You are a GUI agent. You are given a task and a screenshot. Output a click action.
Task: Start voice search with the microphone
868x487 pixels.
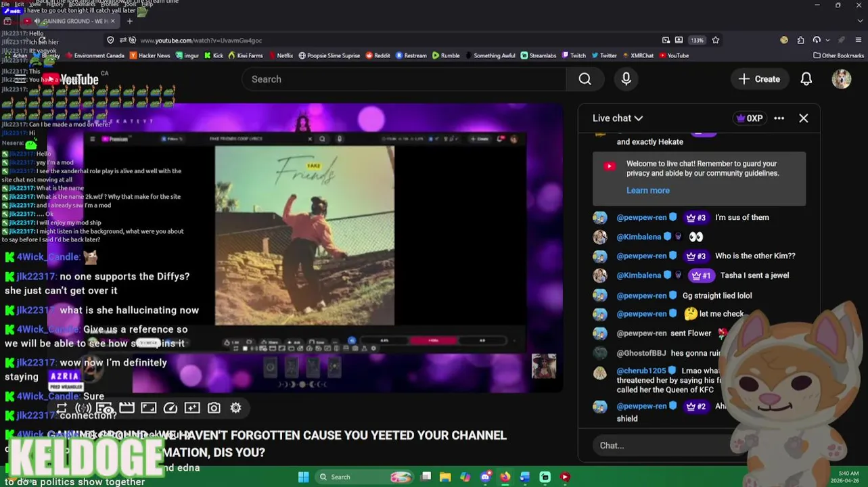click(x=626, y=79)
